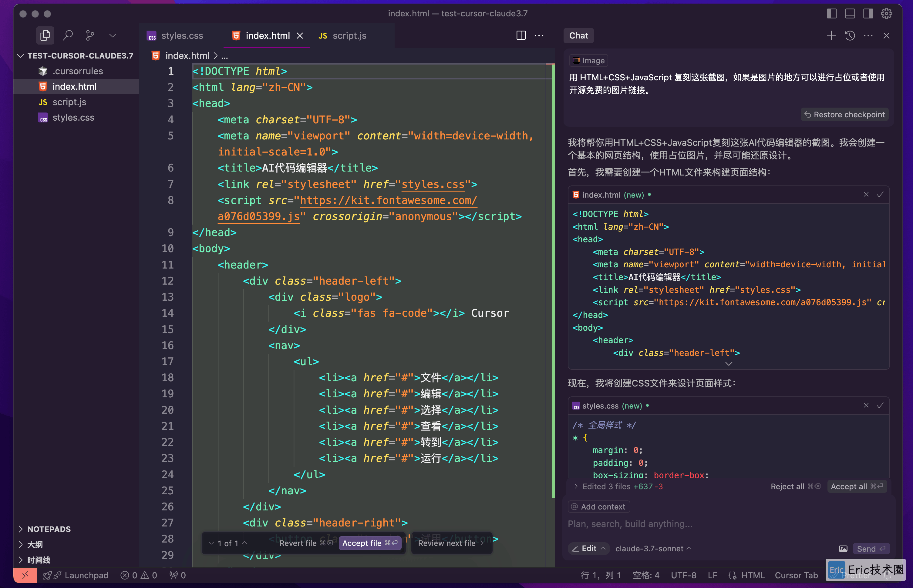The image size is (913, 588).
Task: Toggle AI pane layout icon in title bar
Action: point(868,14)
